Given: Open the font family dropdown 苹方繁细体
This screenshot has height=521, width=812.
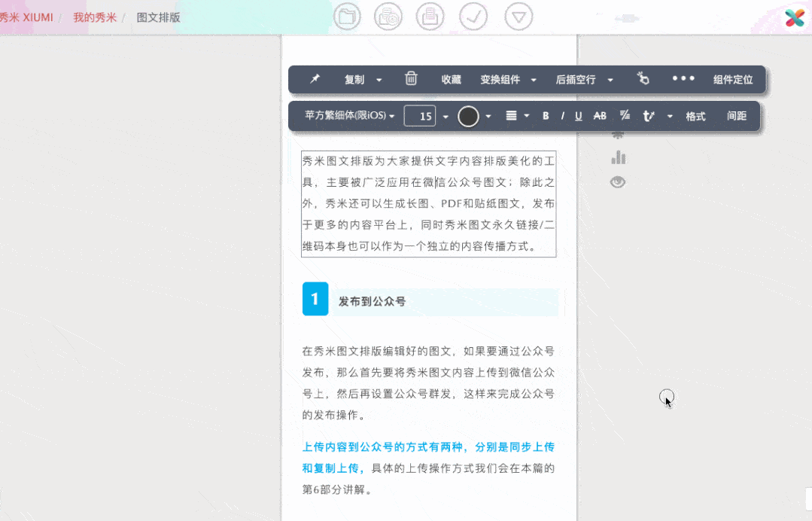Looking at the screenshot, I should 349,115.
